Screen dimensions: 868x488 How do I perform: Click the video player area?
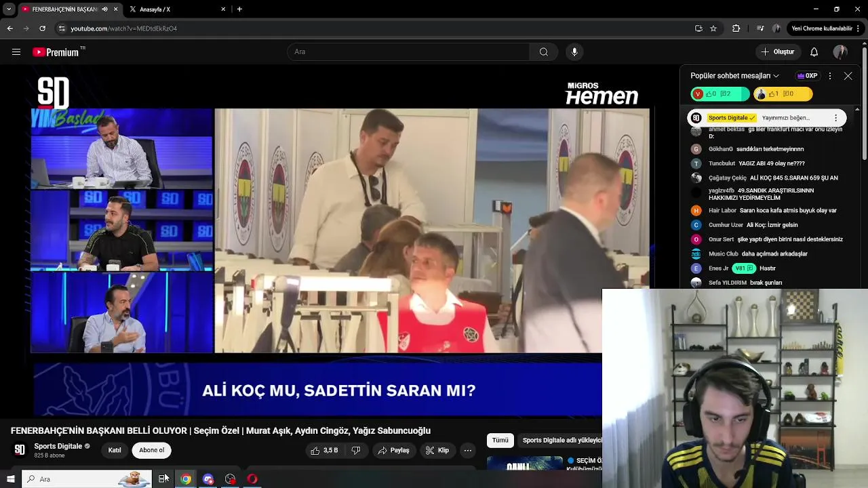click(x=339, y=243)
